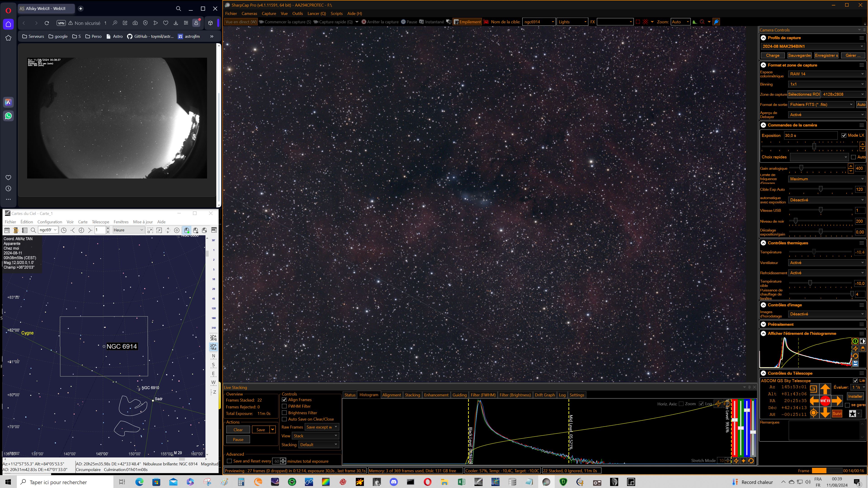Reload the Allsky WebUI page in Opera
This screenshot has height=488, width=868.
[x=47, y=23]
